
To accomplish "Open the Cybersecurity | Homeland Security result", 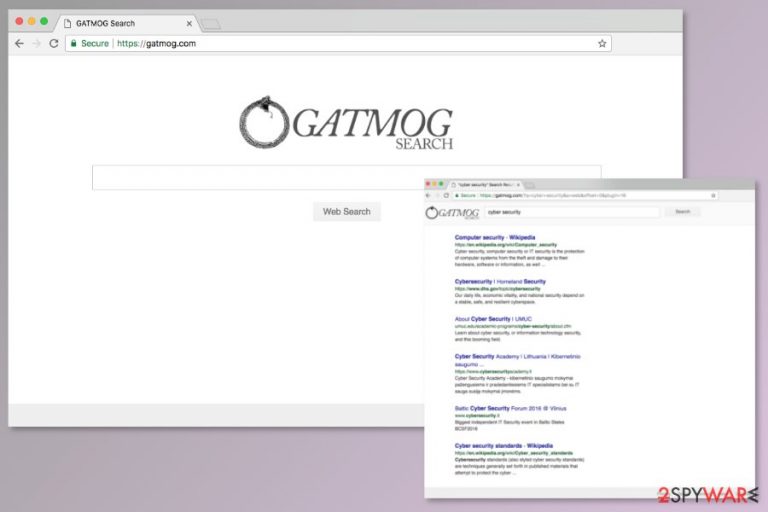I will coord(500,282).
